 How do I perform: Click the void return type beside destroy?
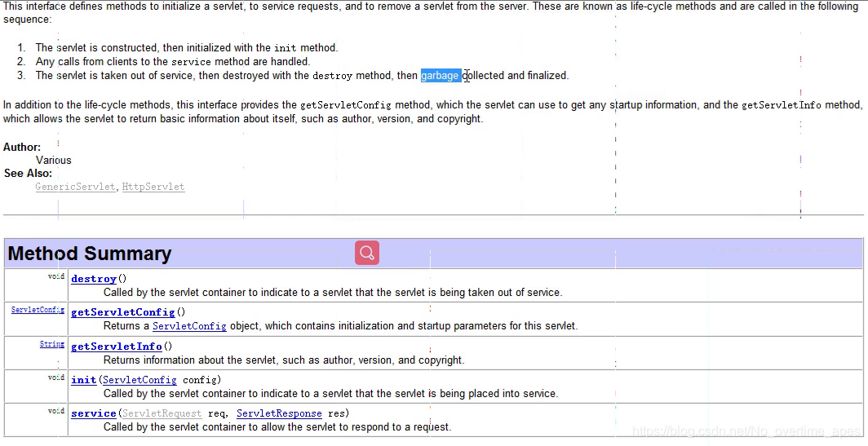56,276
